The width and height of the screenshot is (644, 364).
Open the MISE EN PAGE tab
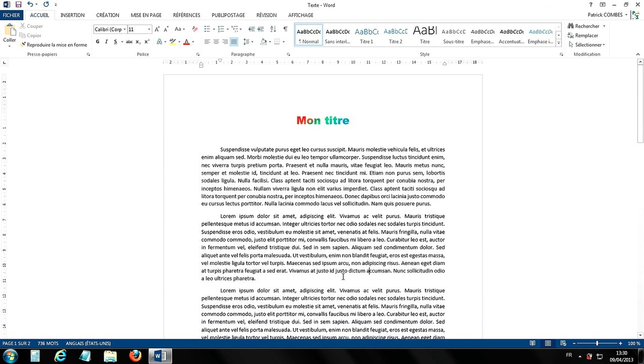(x=146, y=15)
